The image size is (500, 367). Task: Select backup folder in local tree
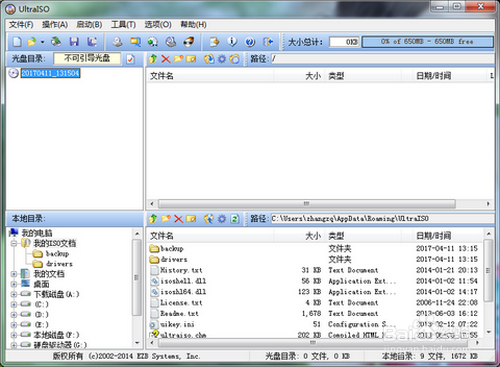(x=57, y=254)
